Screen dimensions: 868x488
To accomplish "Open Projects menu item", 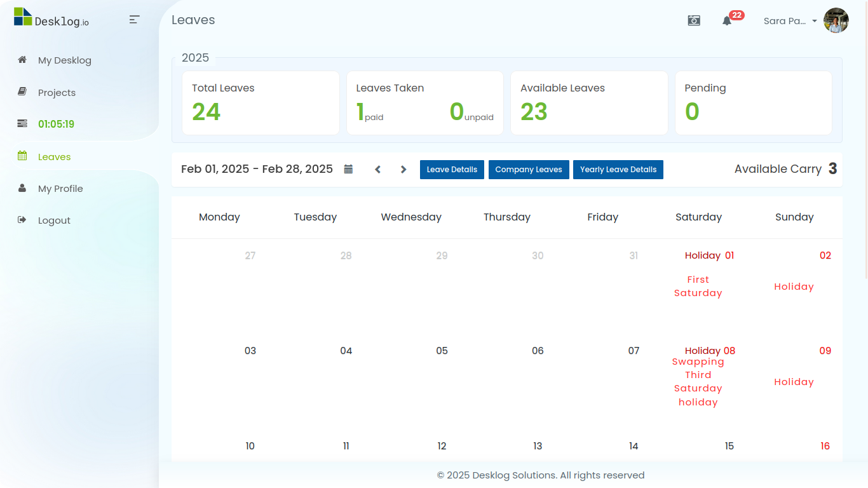I will coord(57,93).
